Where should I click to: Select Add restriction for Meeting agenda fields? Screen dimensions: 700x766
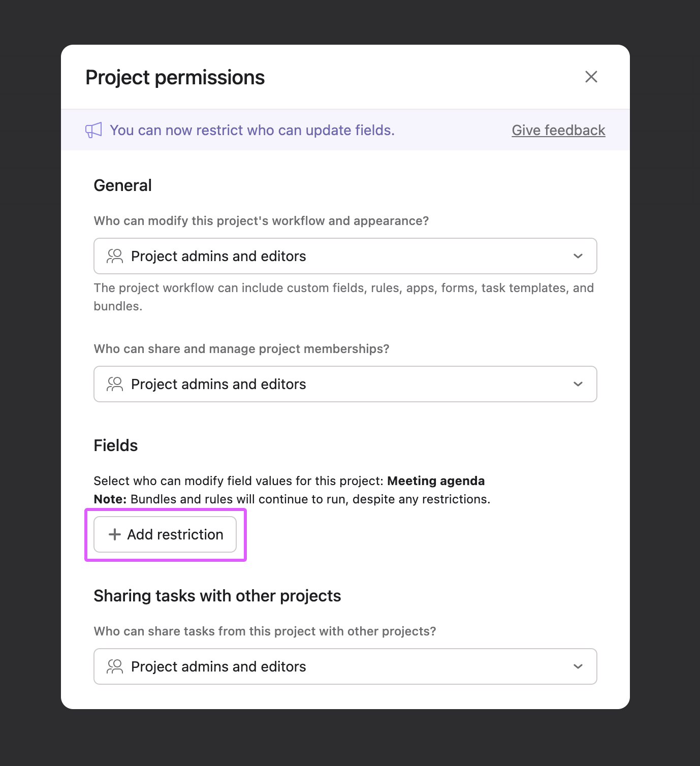tap(165, 534)
